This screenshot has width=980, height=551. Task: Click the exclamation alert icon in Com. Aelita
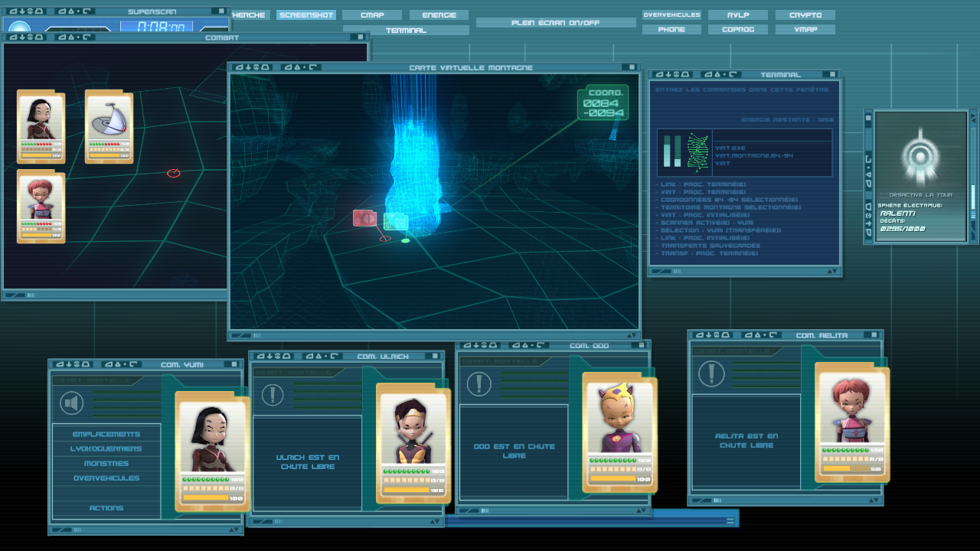pyautogui.click(x=711, y=373)
